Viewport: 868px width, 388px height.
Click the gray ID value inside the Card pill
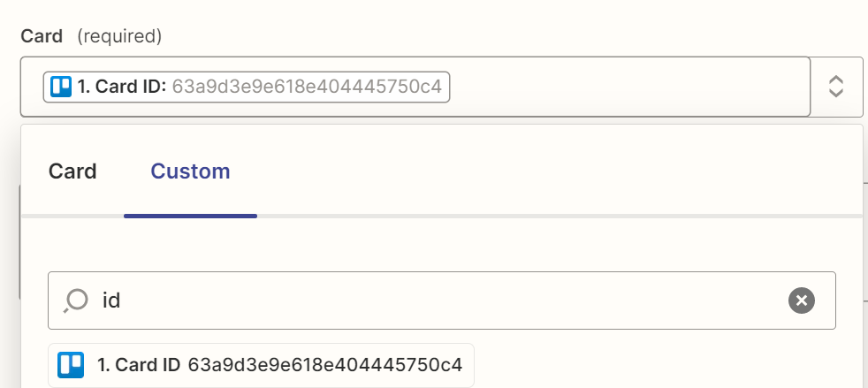pos(307,87)
